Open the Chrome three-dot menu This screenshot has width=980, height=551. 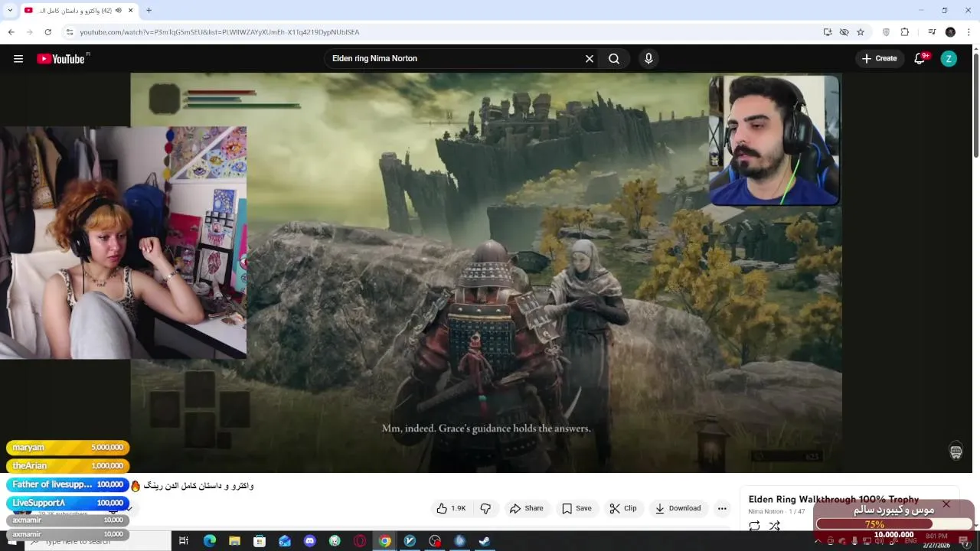tap(969, 32)
